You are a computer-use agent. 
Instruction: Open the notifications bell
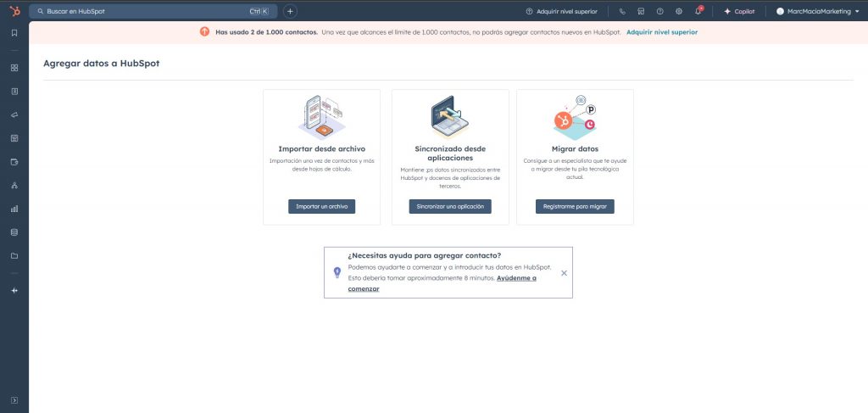pyautogui.click(x=698, y=12)
